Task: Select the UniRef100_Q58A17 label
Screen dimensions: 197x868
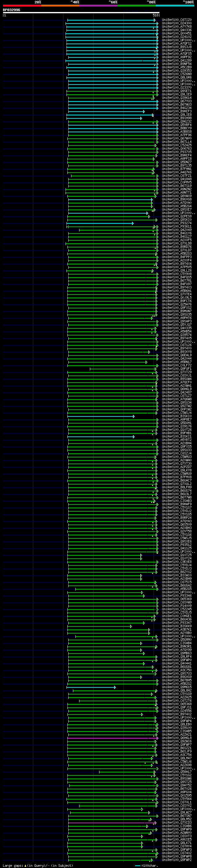Action: [176, 772]
